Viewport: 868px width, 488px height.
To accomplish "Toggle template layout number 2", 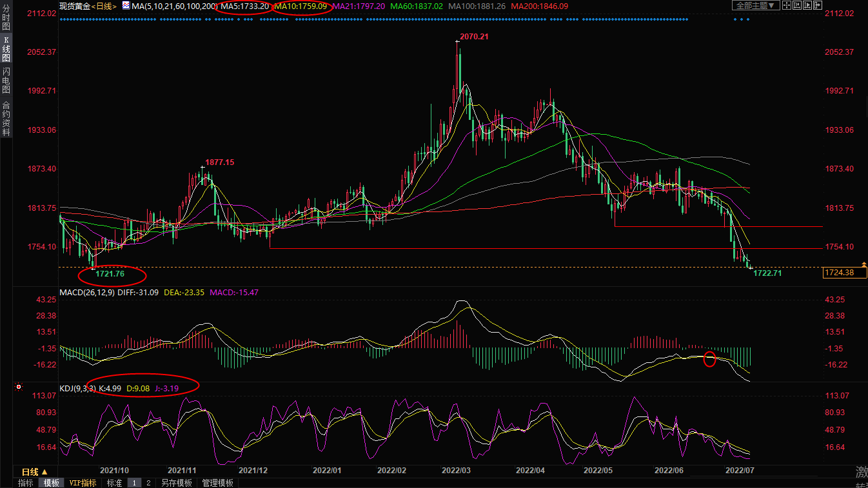I will click(x=148, y=483).
